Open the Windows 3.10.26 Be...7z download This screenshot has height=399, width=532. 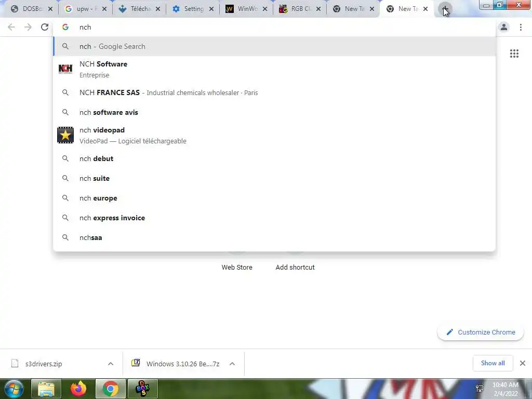(x=177, y=364)
